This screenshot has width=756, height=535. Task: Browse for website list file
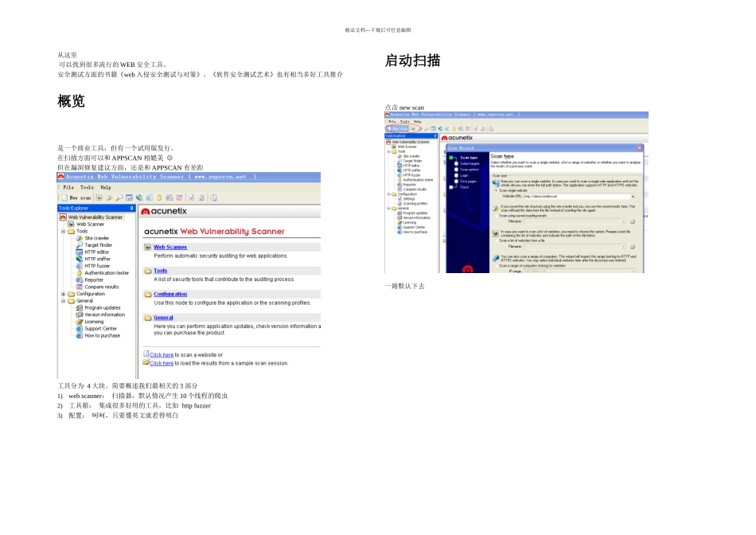tap(632, 247)
